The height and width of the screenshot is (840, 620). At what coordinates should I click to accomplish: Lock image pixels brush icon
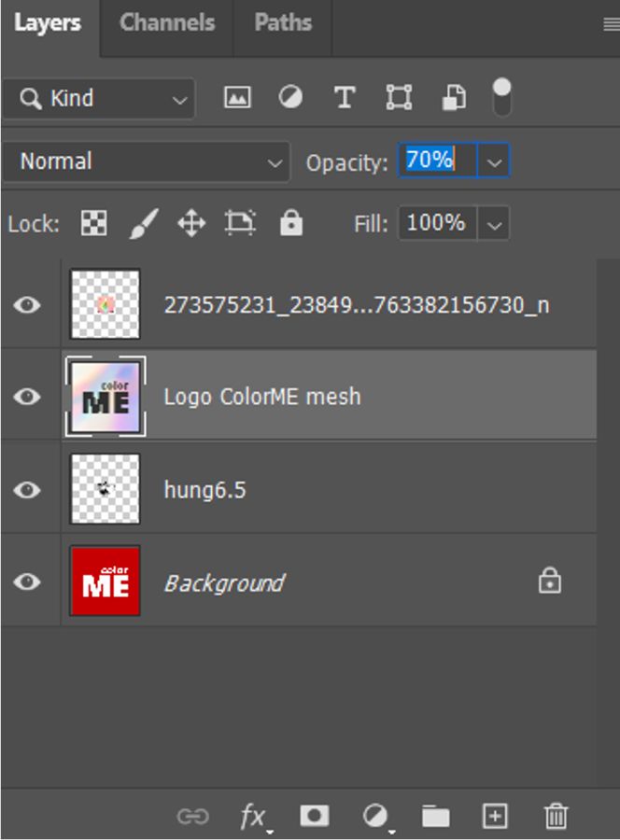[x=144, y=223]
